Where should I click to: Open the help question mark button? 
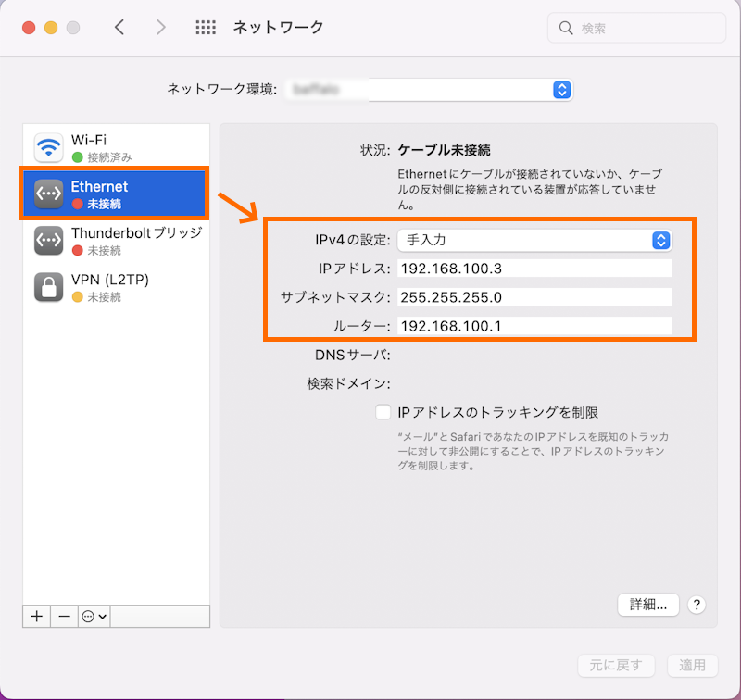[697, 605]
